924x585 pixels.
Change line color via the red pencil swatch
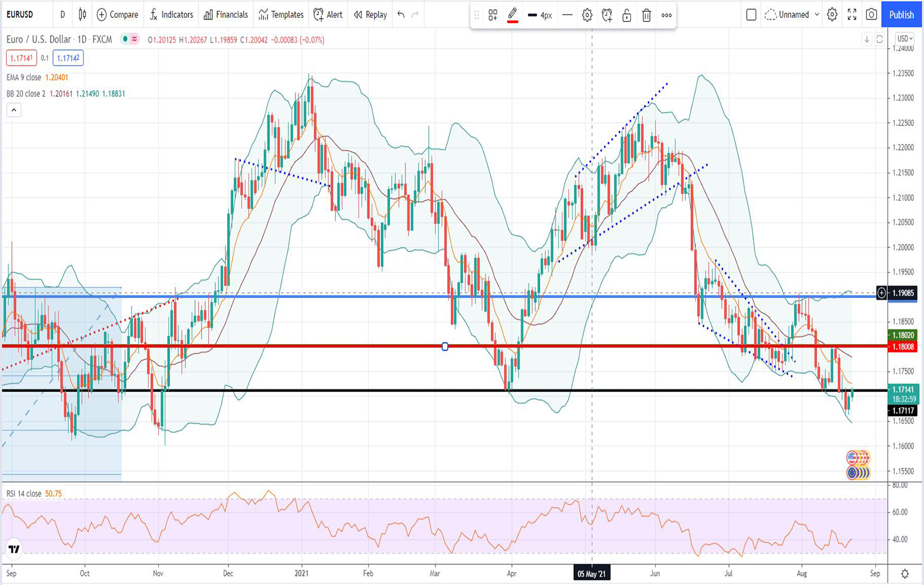513,15
